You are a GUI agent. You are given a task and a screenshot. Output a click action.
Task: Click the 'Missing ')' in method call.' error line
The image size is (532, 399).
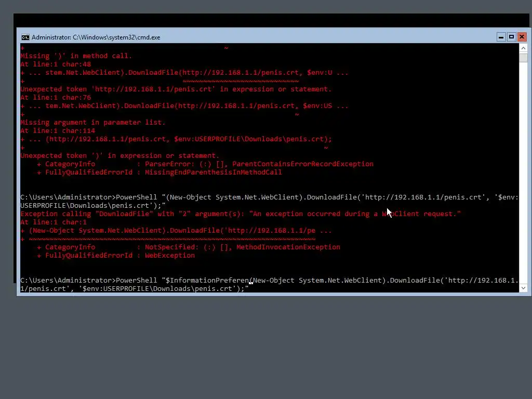[76, 56]
